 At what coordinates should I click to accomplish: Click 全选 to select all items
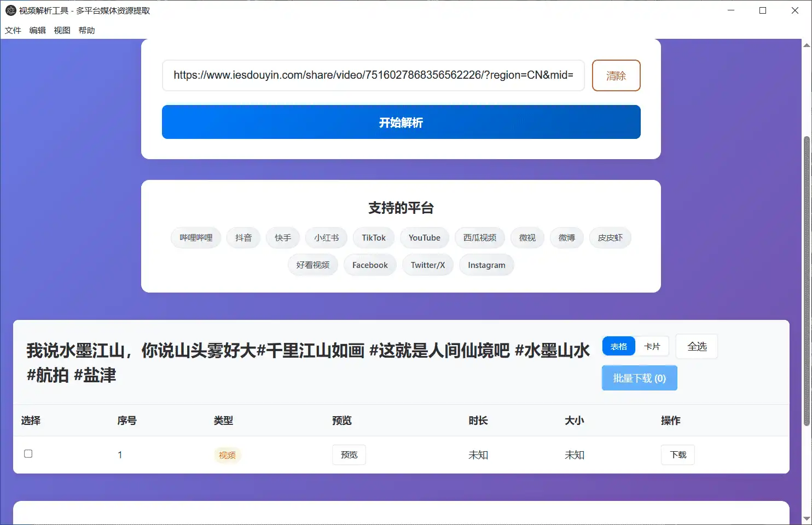coord(697,346)
